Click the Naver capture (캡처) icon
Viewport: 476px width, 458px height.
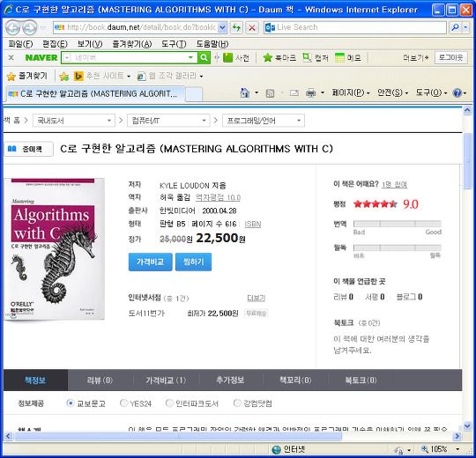click(x=307, y=57)
